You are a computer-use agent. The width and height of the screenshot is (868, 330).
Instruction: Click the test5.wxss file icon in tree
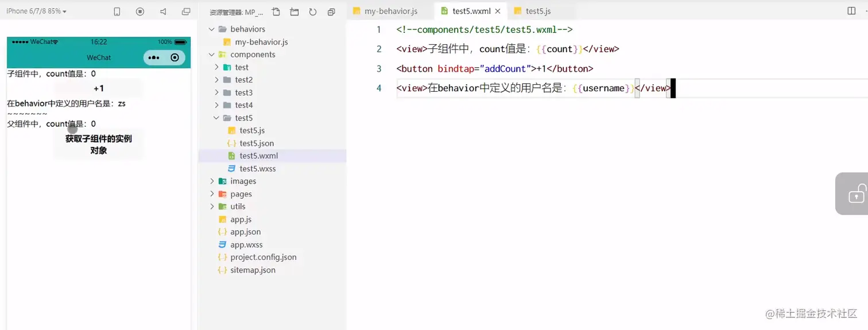[x=231, y=169]
